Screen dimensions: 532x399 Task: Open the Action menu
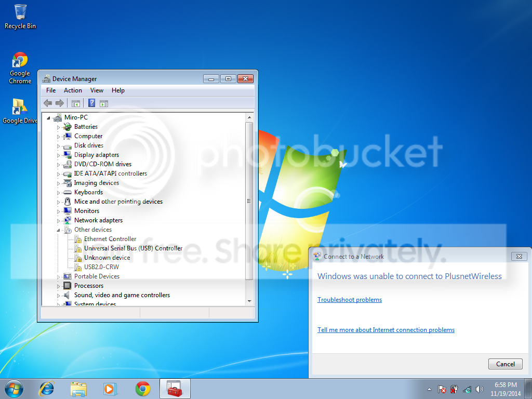tap(73, 90)
